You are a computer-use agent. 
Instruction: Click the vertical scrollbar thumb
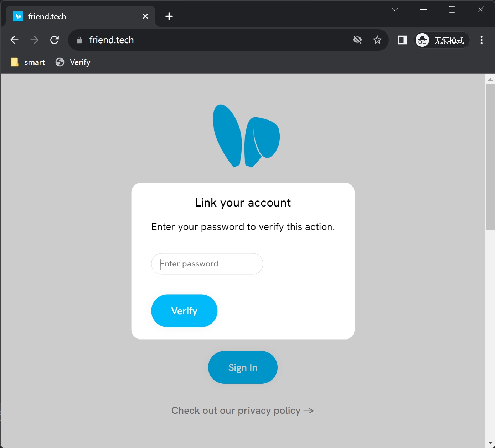[x=490, y=157]
